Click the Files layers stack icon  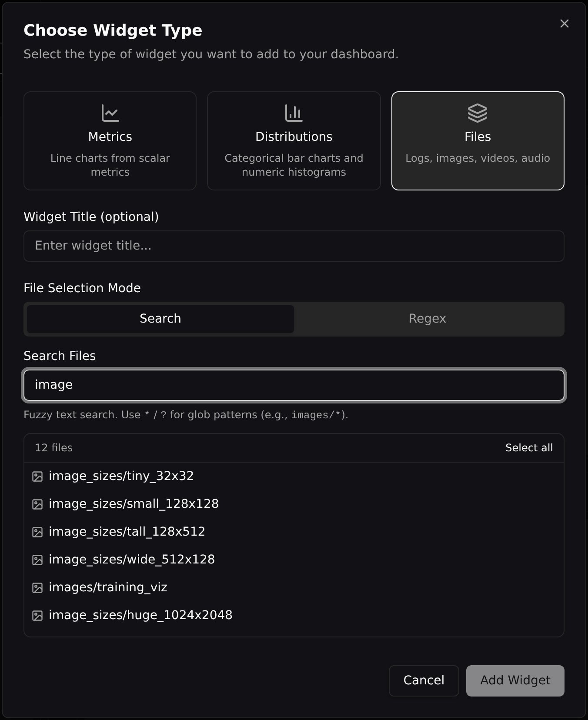(478, 113)
